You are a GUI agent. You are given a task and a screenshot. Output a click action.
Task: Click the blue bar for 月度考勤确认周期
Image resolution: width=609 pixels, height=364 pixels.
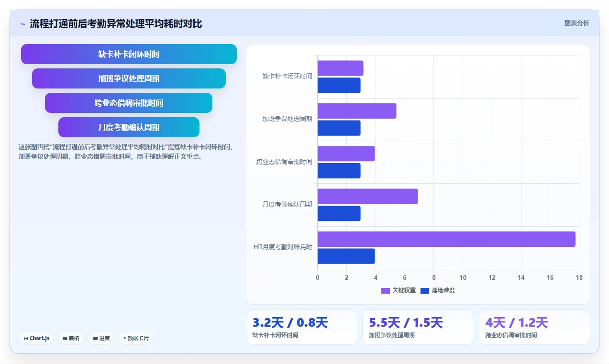[x=339, y=213]
